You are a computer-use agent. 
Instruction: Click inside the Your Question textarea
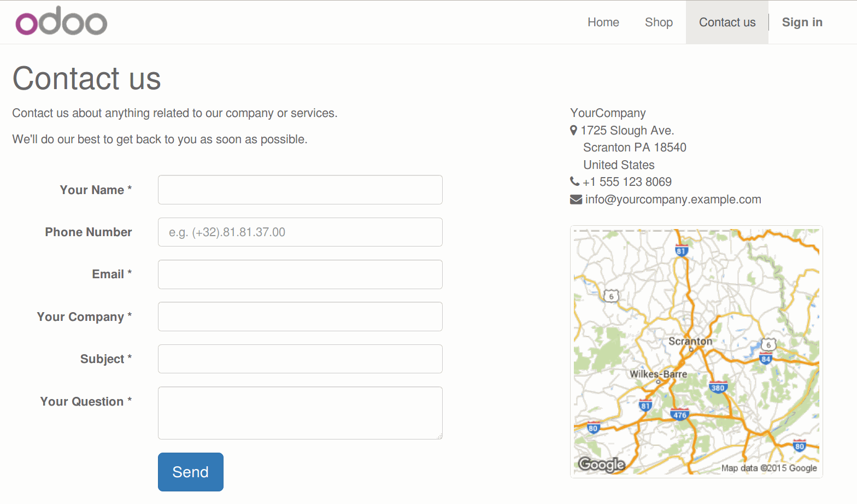(300, 413)
